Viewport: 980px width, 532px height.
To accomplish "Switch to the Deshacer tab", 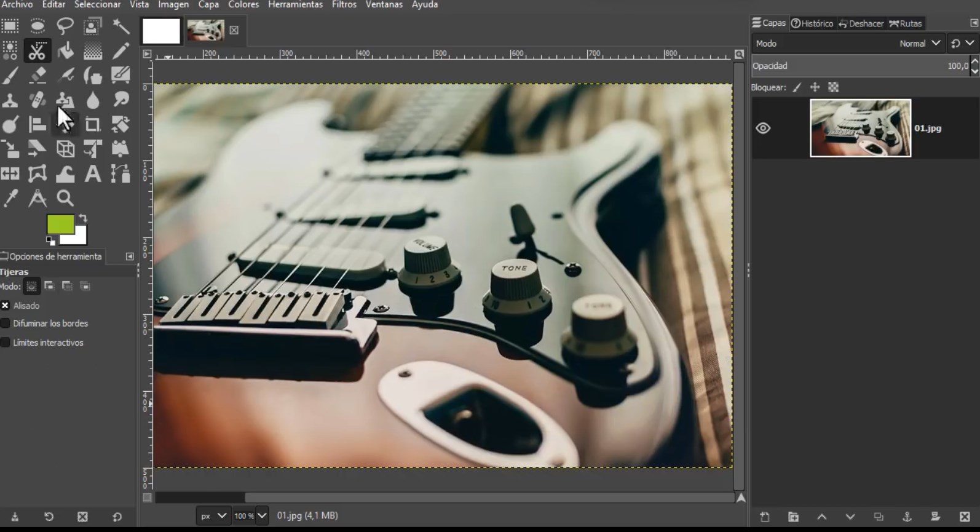I will pyautogui.click(x=861, y=23).
